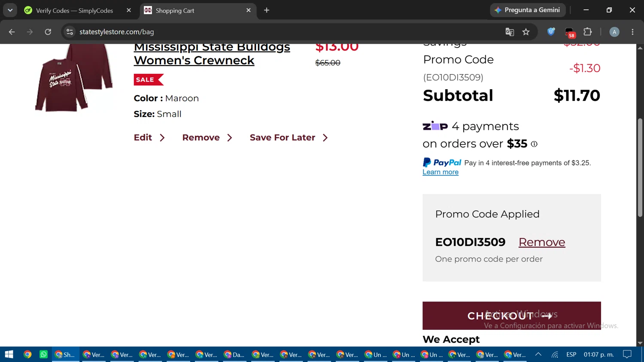Click the browser forward arrow
The image size is (644, 362).
pos(30,32)
